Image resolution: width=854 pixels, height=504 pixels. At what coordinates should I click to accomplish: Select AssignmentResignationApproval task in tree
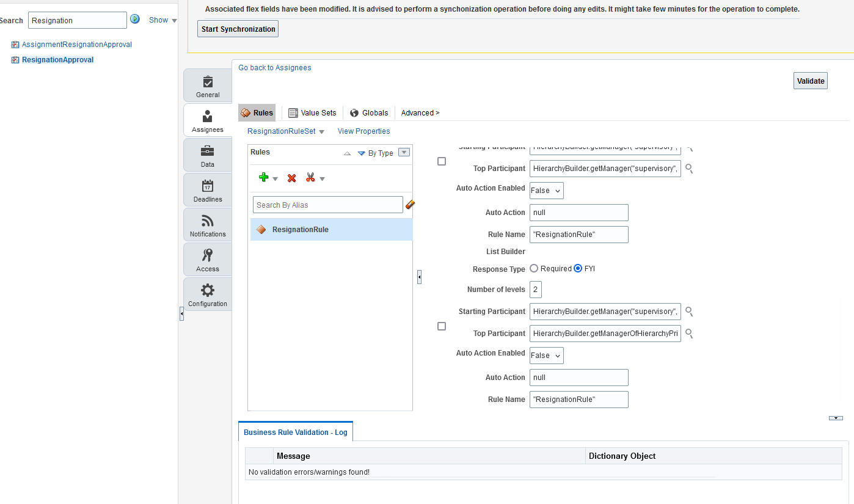coord(77,45)
